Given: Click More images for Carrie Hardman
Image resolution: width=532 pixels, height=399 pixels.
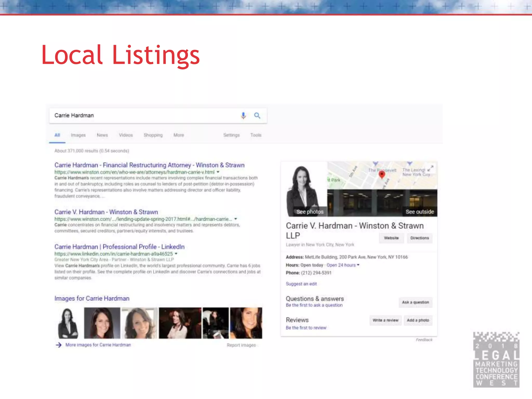Looking at the screenshot, I should tap(98, 345).
